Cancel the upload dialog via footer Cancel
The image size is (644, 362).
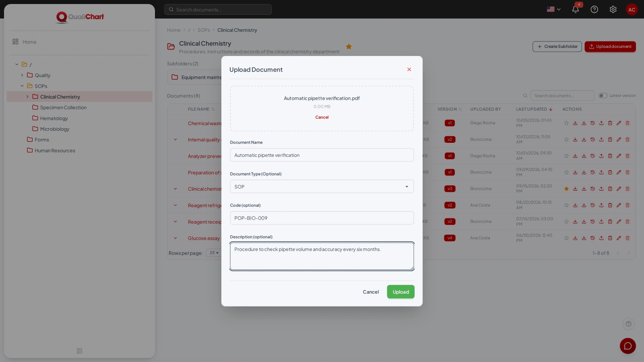click(x=371, y=292)
